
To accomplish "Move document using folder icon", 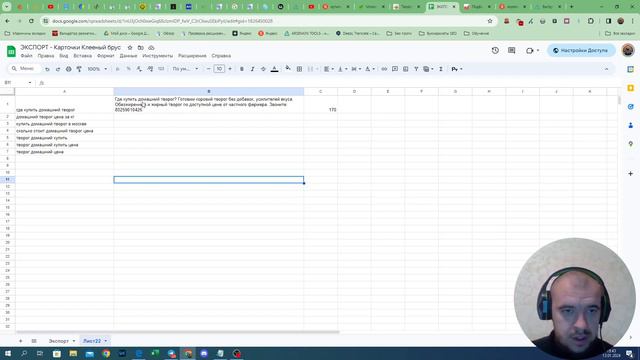I will [x=140, y=48].
